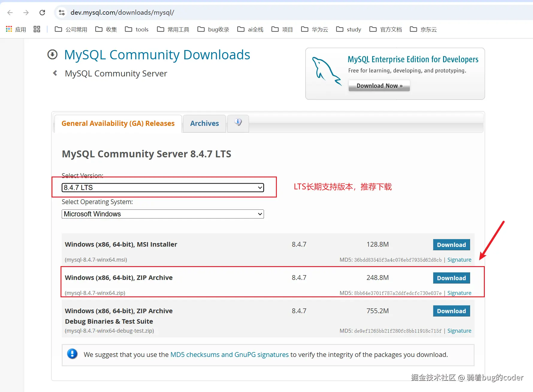Switch to General Availability (GA) Releases tab
This screenshot has height=392, width=533.
coord(118,123)
